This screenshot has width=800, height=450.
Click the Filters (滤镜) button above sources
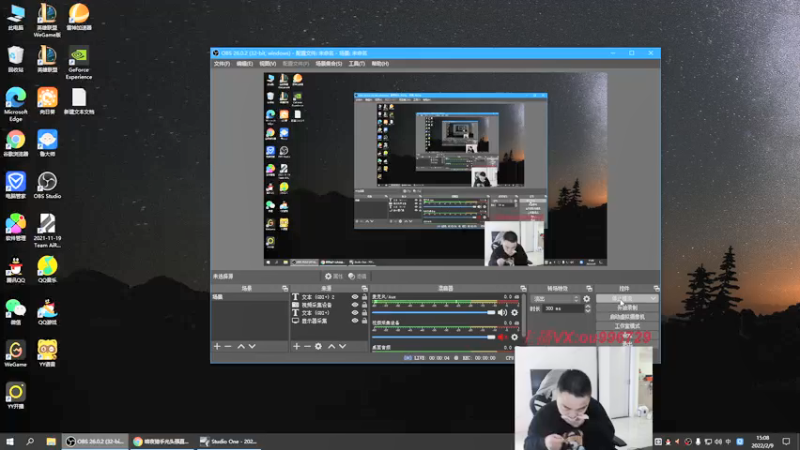(x=358, y=277)
